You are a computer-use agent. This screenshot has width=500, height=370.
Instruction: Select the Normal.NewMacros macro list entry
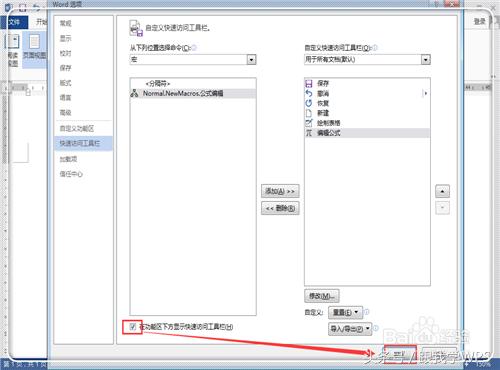tap(193, 93)
